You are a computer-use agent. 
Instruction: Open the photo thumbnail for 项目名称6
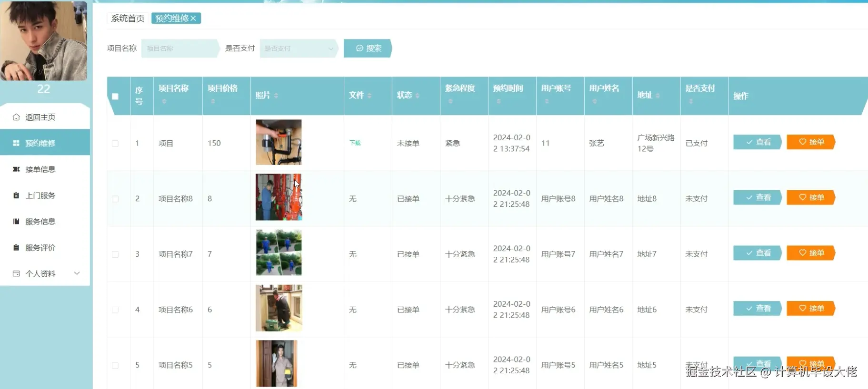click(x=279, y=308)
